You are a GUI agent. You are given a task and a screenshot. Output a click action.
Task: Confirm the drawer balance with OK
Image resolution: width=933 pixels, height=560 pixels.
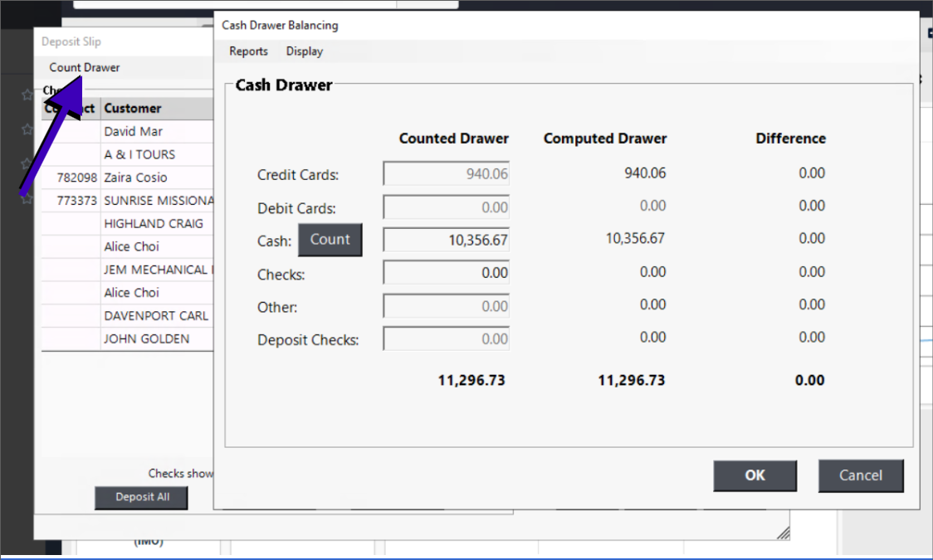tap(755, 475)
